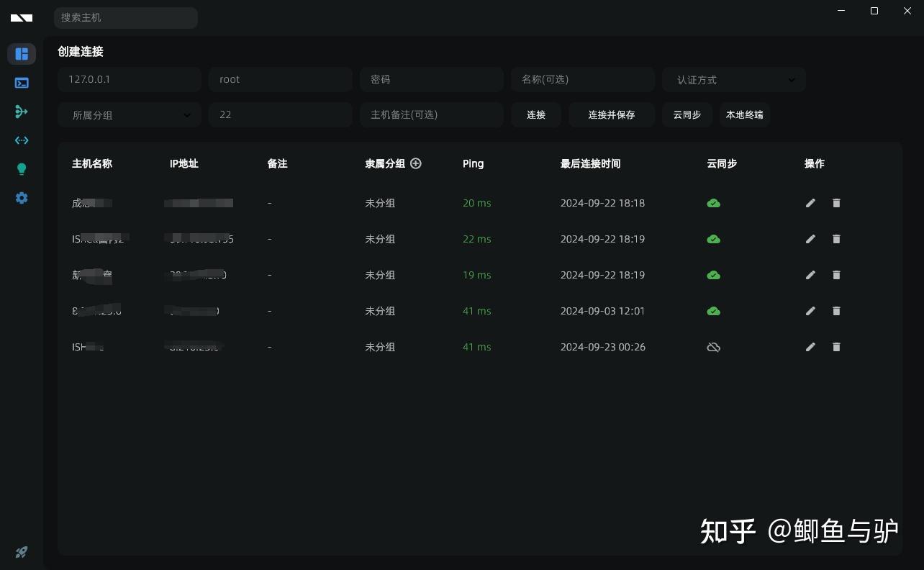This screenshot has width=924, height=570.
Task: Open the settings gear in the sidebar
Action: (22, 198)
